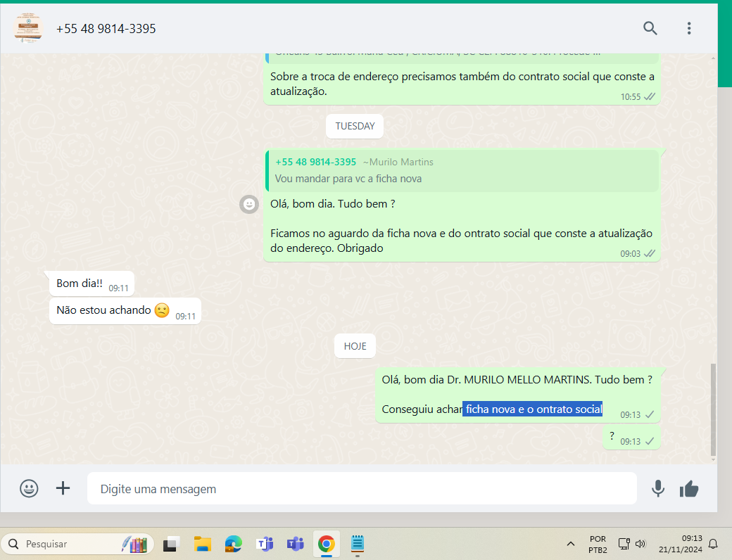
Task: Click the POR PTB2 language indicator
Action: click(598, 544)
